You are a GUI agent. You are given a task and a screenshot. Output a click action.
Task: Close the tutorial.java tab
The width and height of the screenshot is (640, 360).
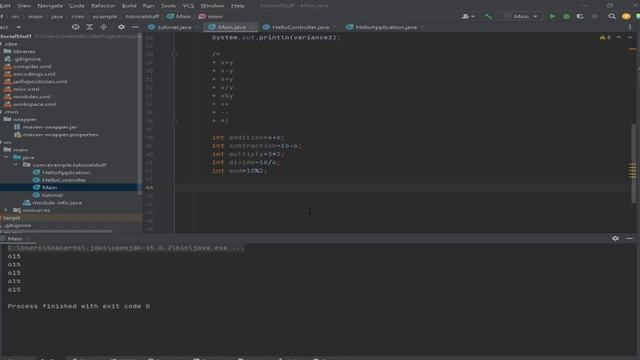click(x=197, y=27)
